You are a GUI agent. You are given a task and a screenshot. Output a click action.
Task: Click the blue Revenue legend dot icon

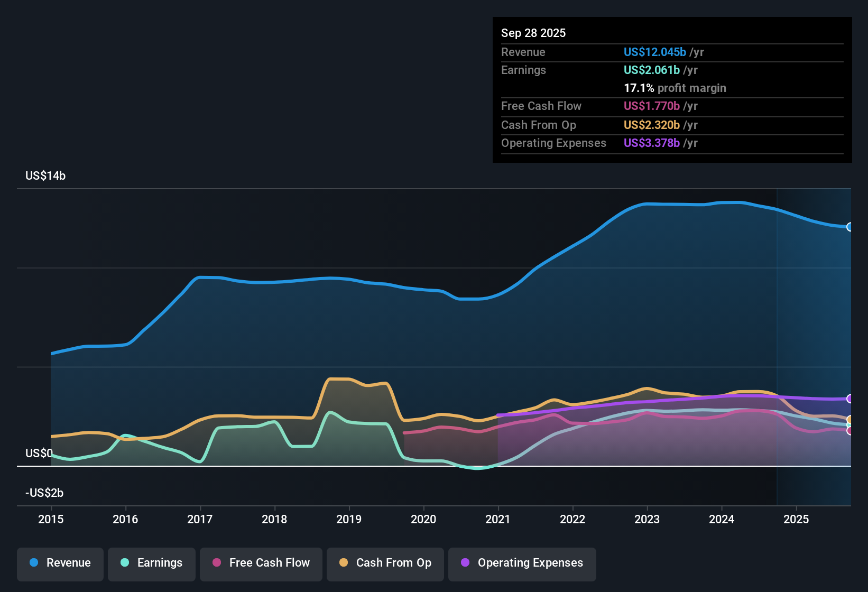click(33, 563)
